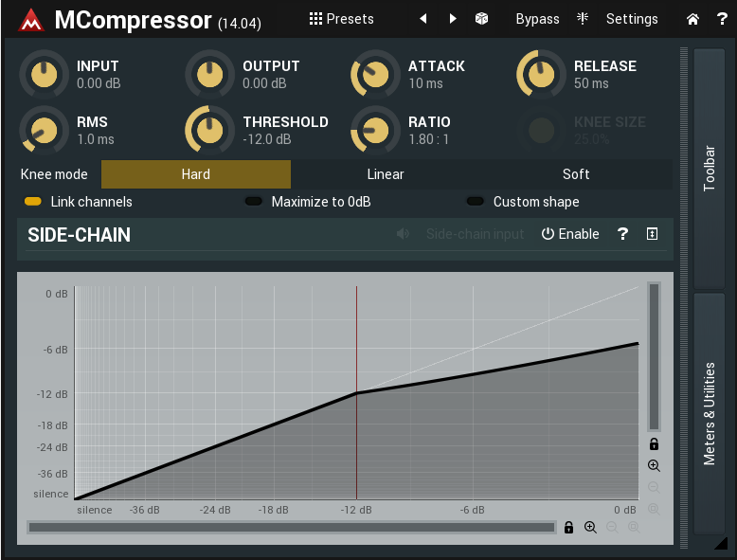Enable Maximize to 0dB
Image resolution: width=737 pixels, height=560 pixels.
(x=254, y=201)
